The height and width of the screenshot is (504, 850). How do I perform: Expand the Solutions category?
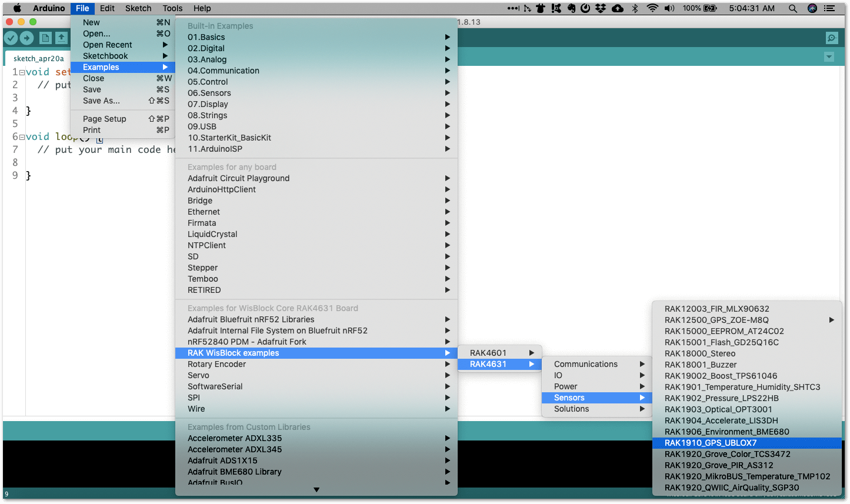click(597, 409)
